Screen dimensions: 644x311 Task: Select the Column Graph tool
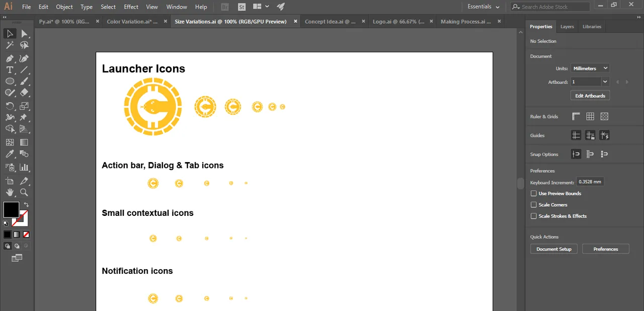(24, 168)
